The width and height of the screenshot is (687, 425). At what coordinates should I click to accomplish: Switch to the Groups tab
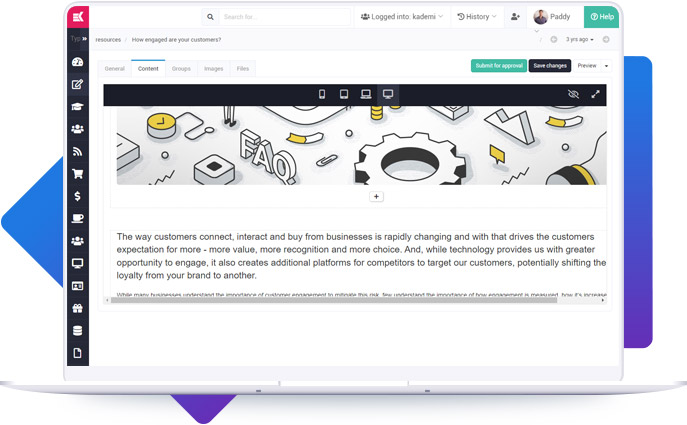[x=181, y=69]
